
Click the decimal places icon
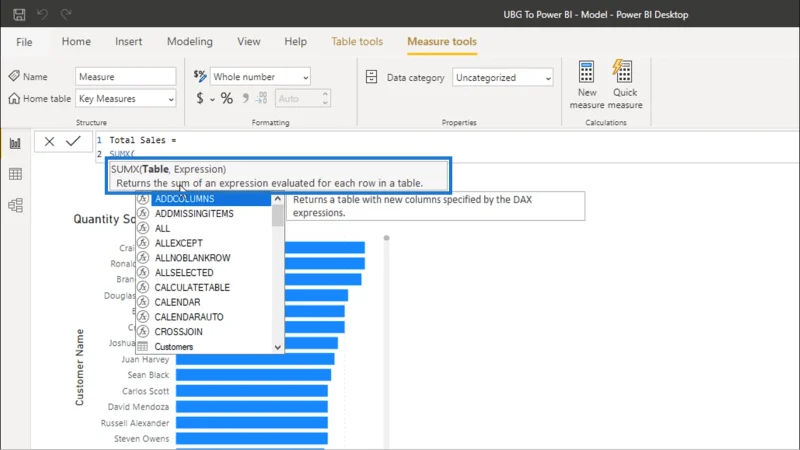point(261,98)
